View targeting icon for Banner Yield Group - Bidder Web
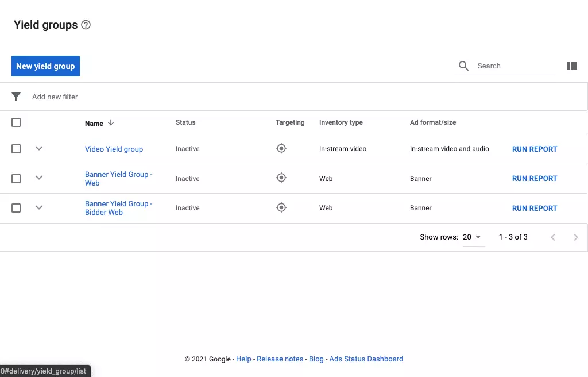This screenshot has width=588, height=377. [x=281, y=207]
